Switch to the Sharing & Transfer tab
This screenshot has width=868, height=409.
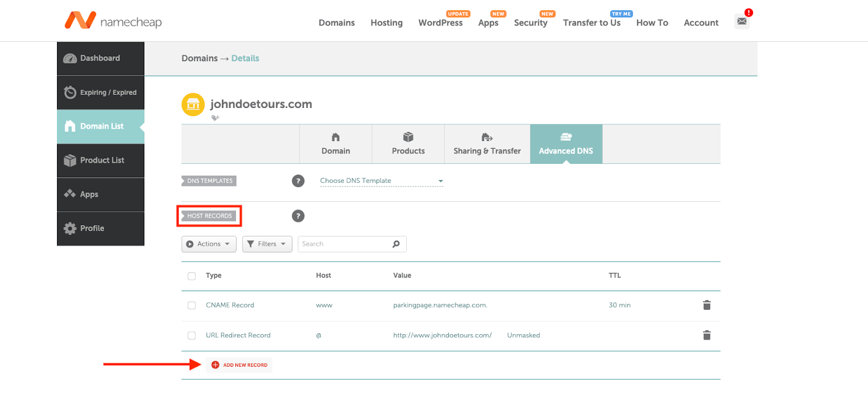click(487, 144)
